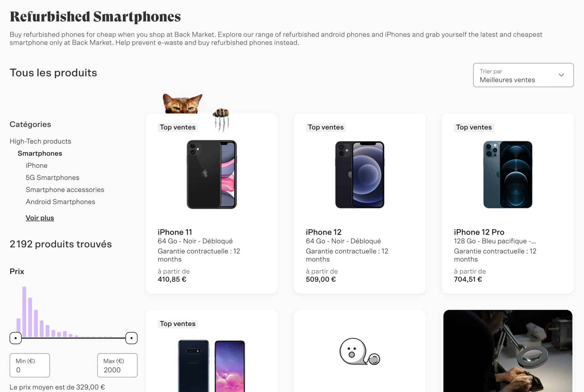
Task: Select the 5G Smartphones category
Action: click(52, 178)
